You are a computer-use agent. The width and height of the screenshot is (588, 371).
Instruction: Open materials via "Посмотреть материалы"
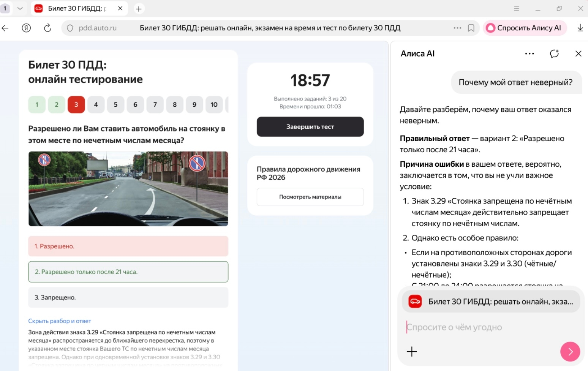310,197
